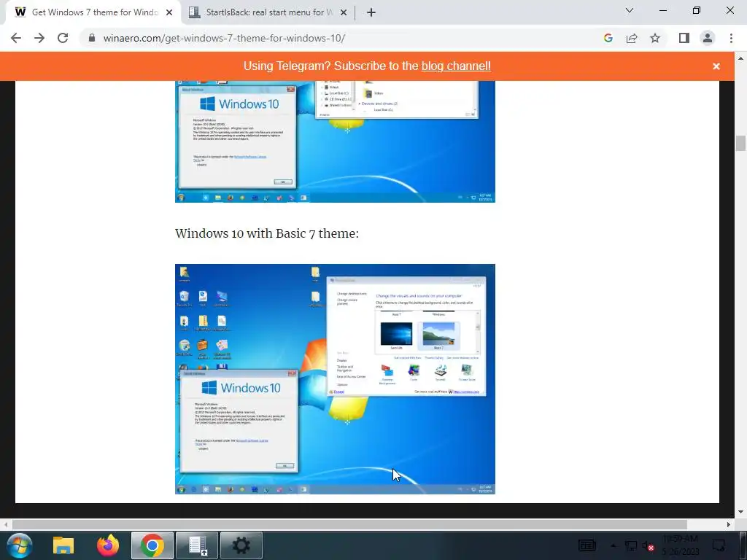The image size is (747, 560).
Task: Go back to previous page
Action: click(x=16, y=38)
